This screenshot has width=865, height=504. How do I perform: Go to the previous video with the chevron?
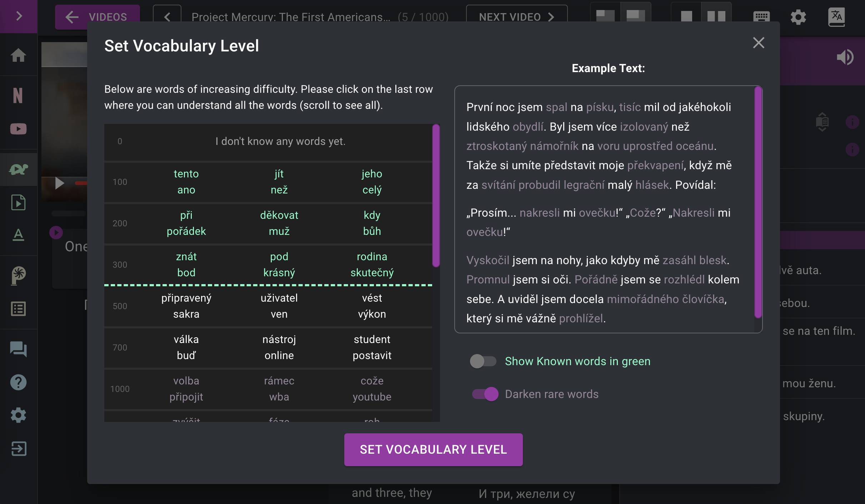[167, 17]
